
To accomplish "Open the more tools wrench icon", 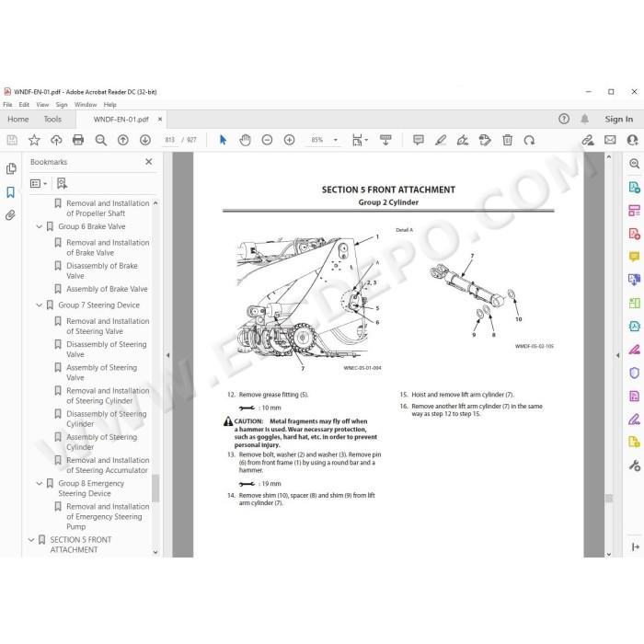I will coord(634,466).
